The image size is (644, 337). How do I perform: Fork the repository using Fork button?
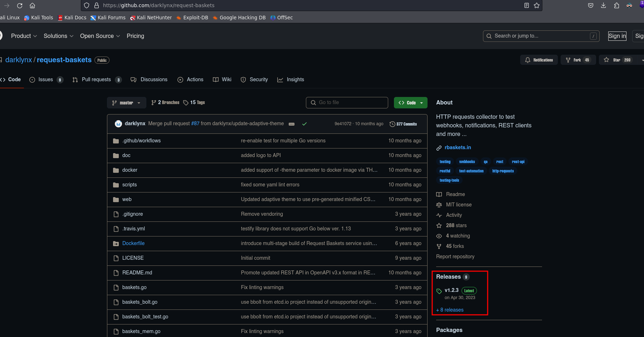tap(577, 60)
